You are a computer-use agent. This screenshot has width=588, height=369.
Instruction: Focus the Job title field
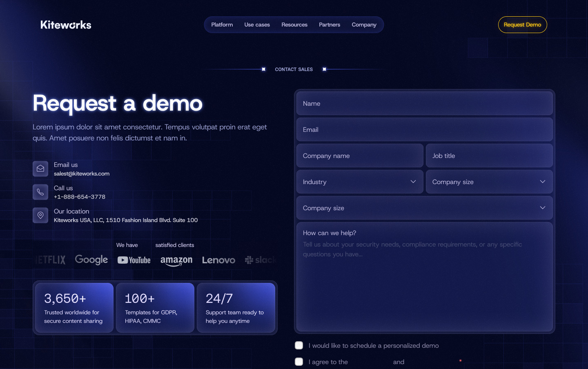pos(489,156)
